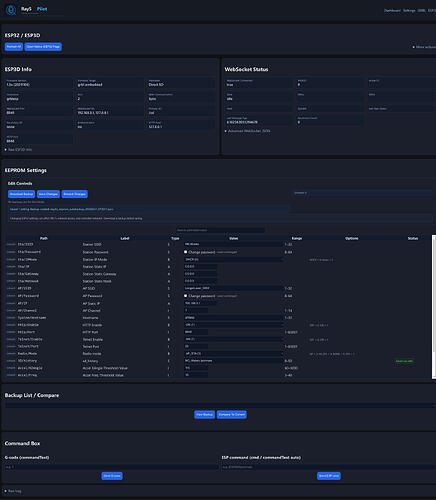
Task: Edit the Telnet Port value field
Action: [x=196, y=346]
